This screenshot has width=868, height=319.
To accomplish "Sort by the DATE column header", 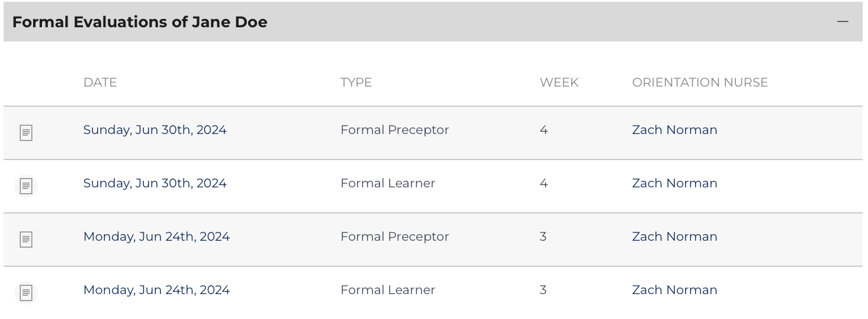I will pyautogui.click(x=100, y=82).
